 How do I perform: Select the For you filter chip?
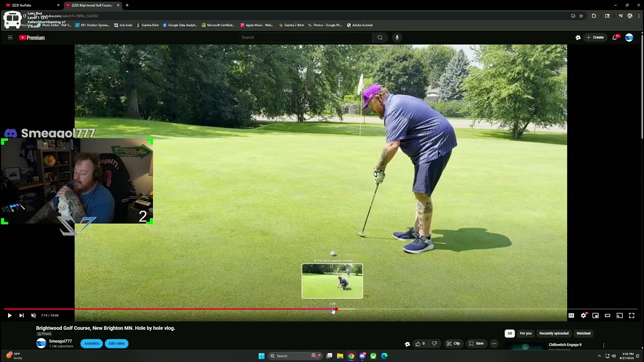point(525,333)
